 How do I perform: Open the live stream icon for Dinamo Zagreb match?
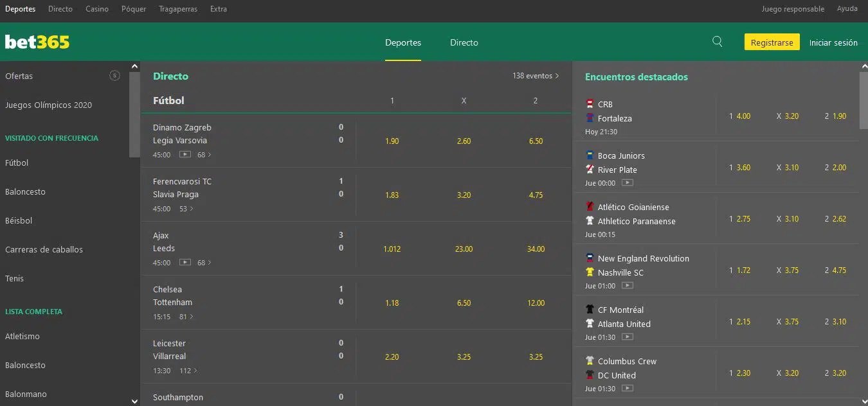point(185,154)
